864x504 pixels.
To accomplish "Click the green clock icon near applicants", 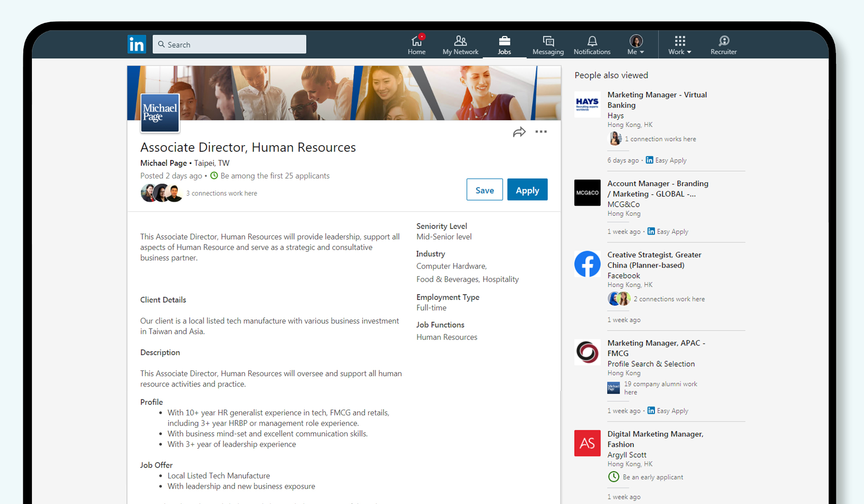I will tap(214, 175).
